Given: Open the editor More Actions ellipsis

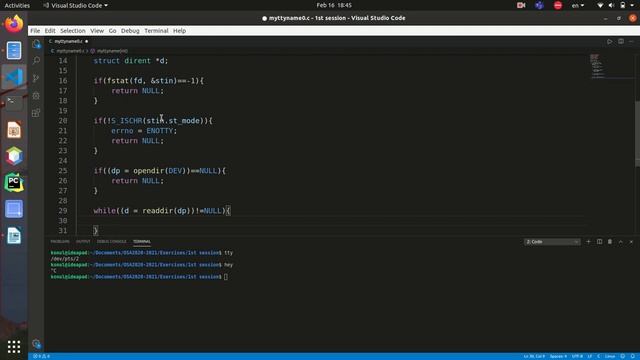Looking at the screenshot, I should pos(631,41).
